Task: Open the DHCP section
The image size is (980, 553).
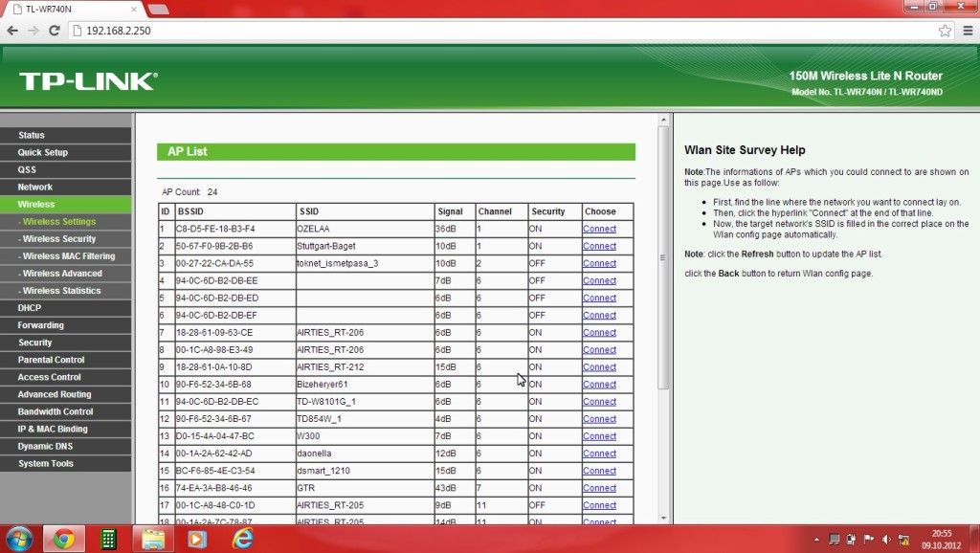Action: pos(66,308)
